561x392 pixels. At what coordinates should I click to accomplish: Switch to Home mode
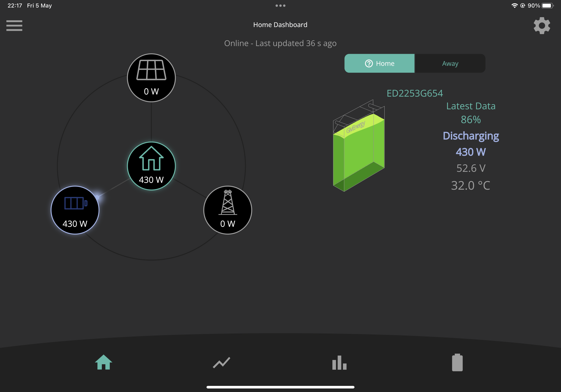(379, 63)
